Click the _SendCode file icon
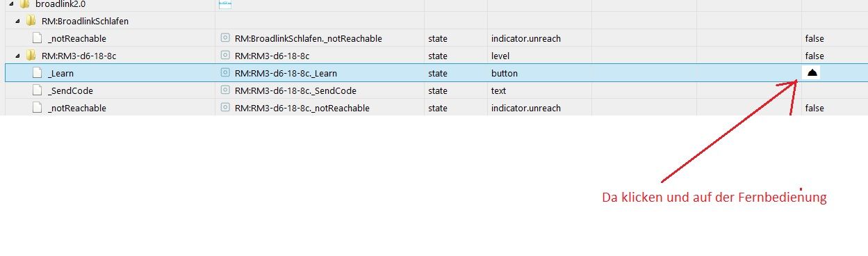 click(38, 90)
